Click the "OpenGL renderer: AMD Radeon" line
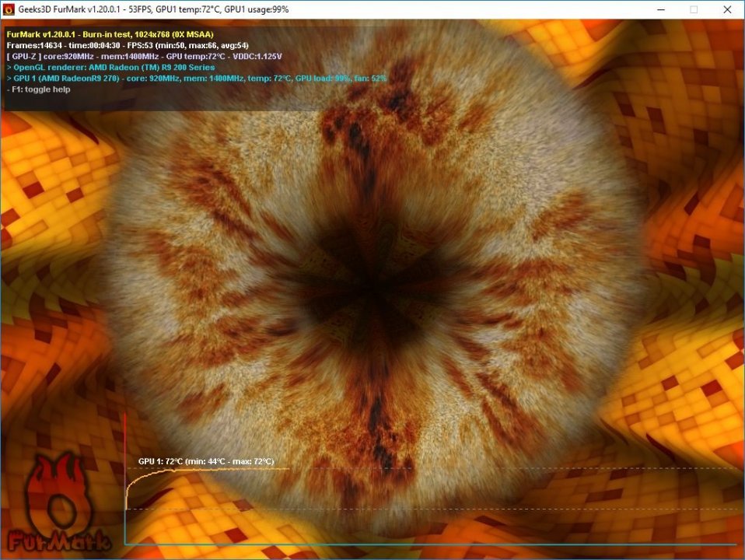 (x=110, y=67)
